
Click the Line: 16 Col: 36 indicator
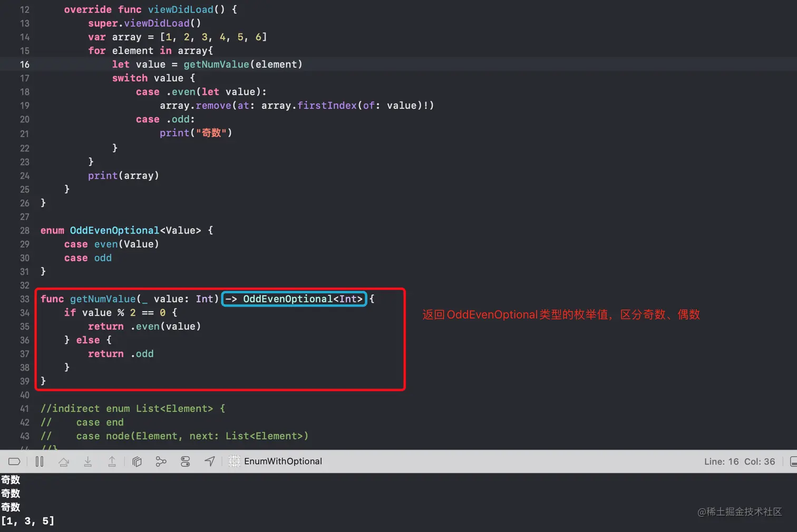pos(740,461)
